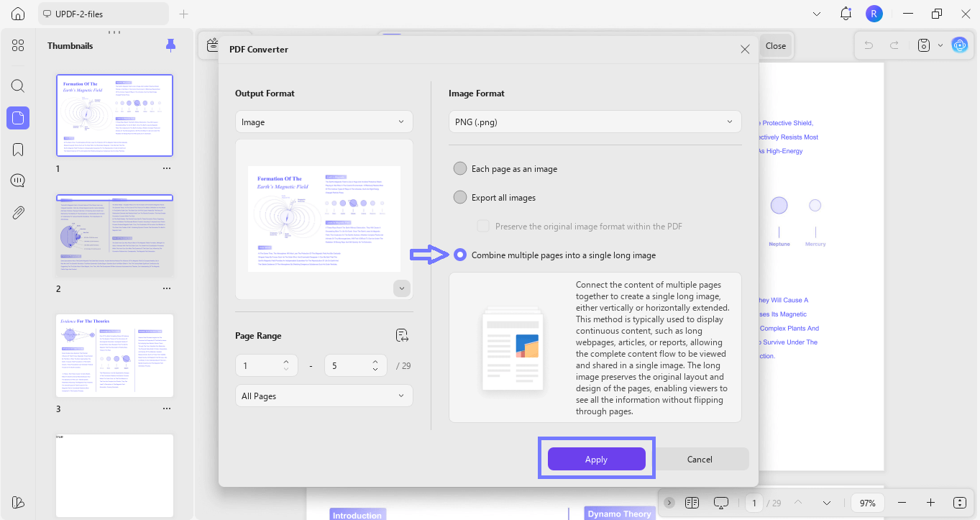This screenshot has height=520, width=980.
Task: Select the Combine pages into single long image option
Action: pyautogui.click(x=460, y=255)
